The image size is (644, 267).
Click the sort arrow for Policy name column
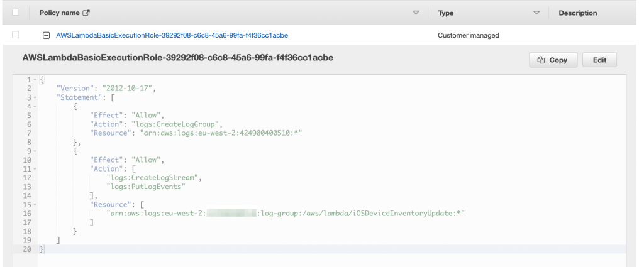tap(415, 13)
